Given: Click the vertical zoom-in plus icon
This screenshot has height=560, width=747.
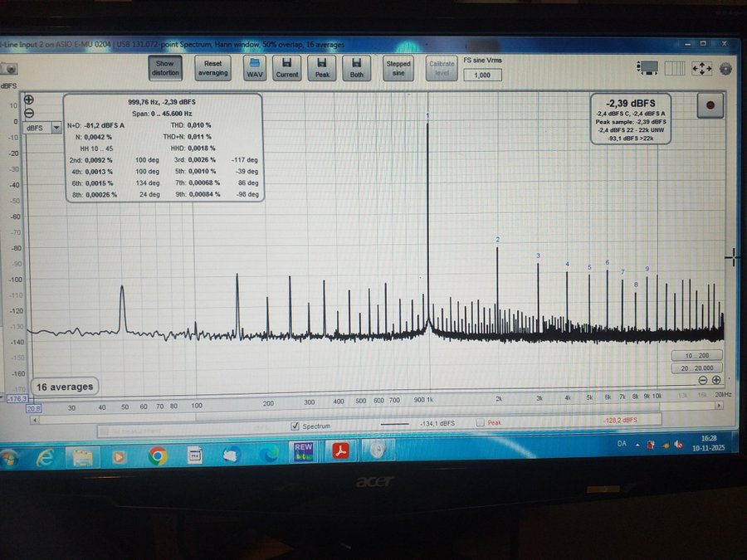Looking at the screenshot, I should 29,99.
